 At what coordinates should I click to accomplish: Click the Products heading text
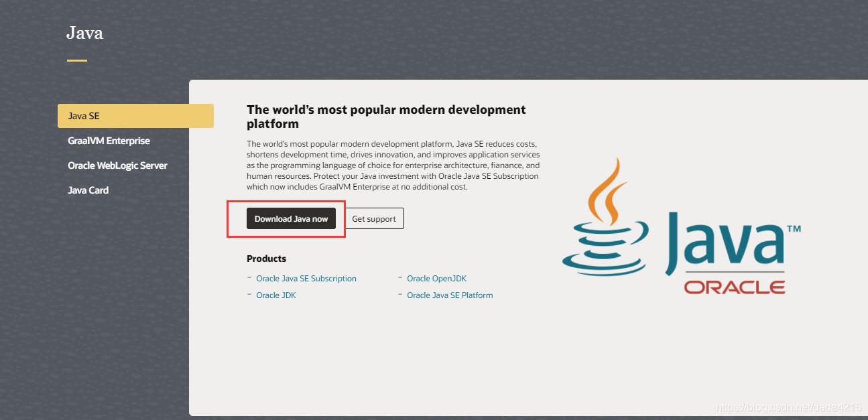[x=266, y=259]
